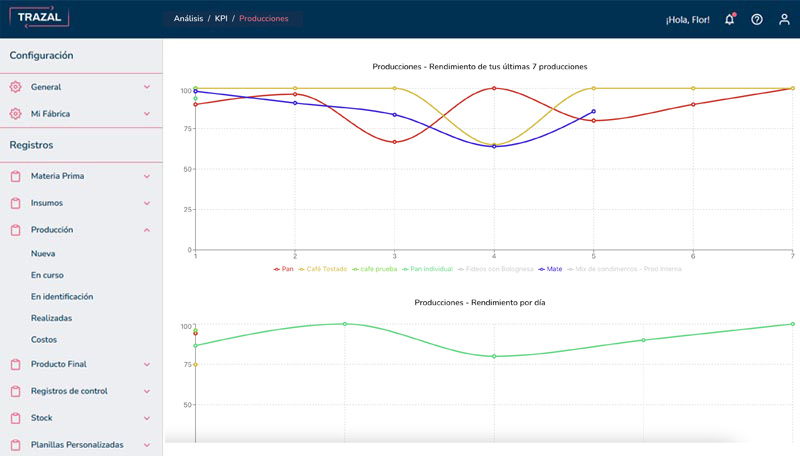Viewport: 800px width, 456px height.
Task: Toggle Mate series in chart legend
Action: point(551,269)
